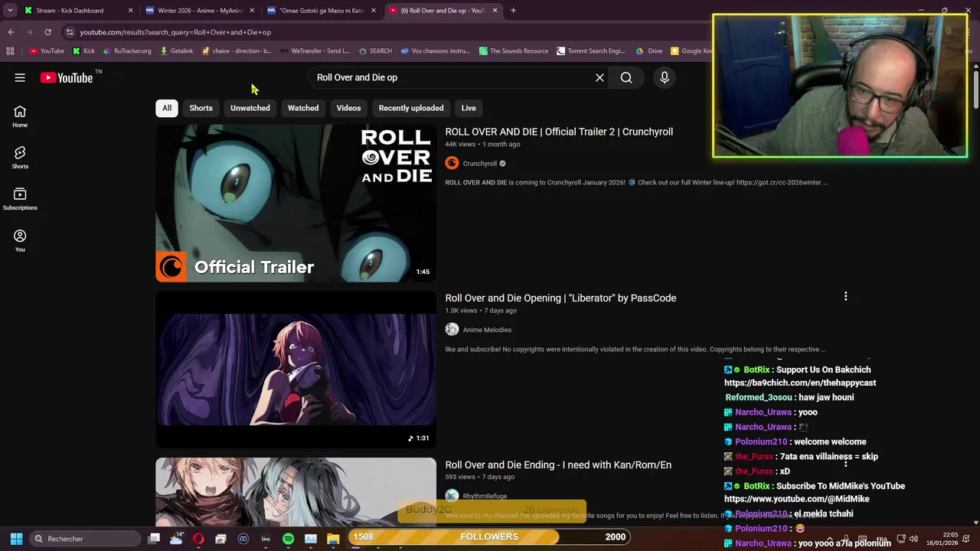Filter results by Watched
This screenshot has height=551, width=980.
(x=303, y=108)
